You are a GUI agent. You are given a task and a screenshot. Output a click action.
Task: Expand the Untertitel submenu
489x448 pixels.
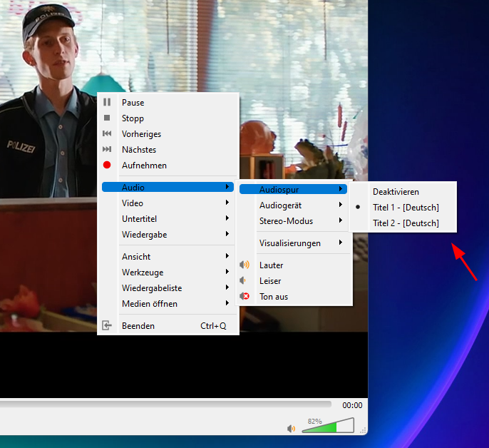(168, 219)
